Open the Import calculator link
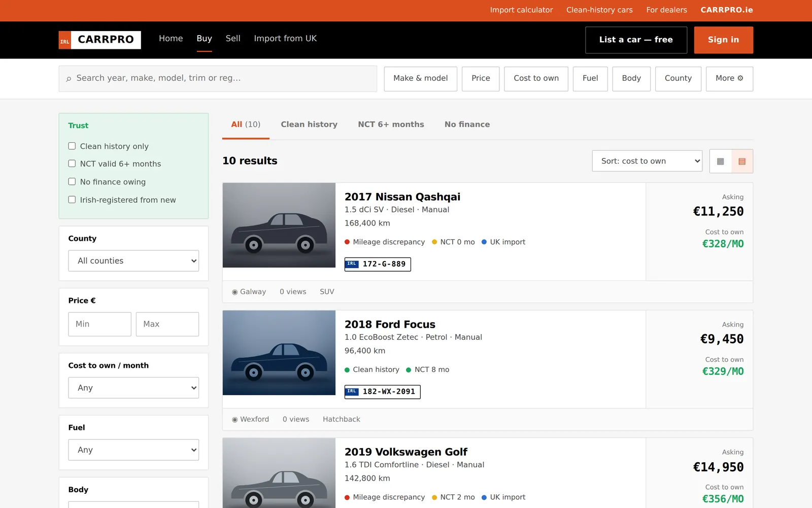The height and width of the screenshot is (508, 812). [x=521, y=10]
